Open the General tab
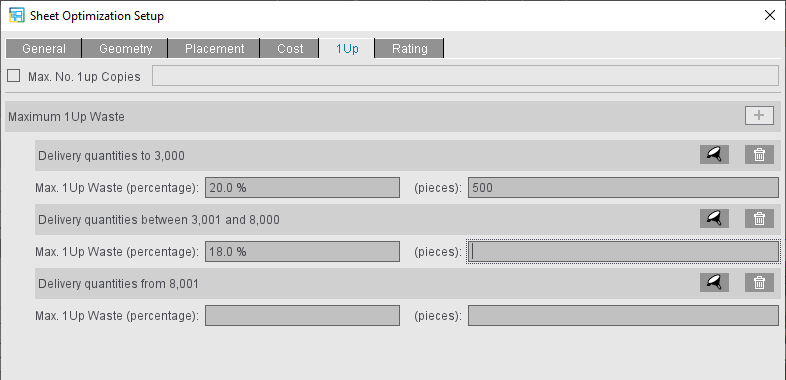This screenshot has width=786, height=380. tap(44, 49)
